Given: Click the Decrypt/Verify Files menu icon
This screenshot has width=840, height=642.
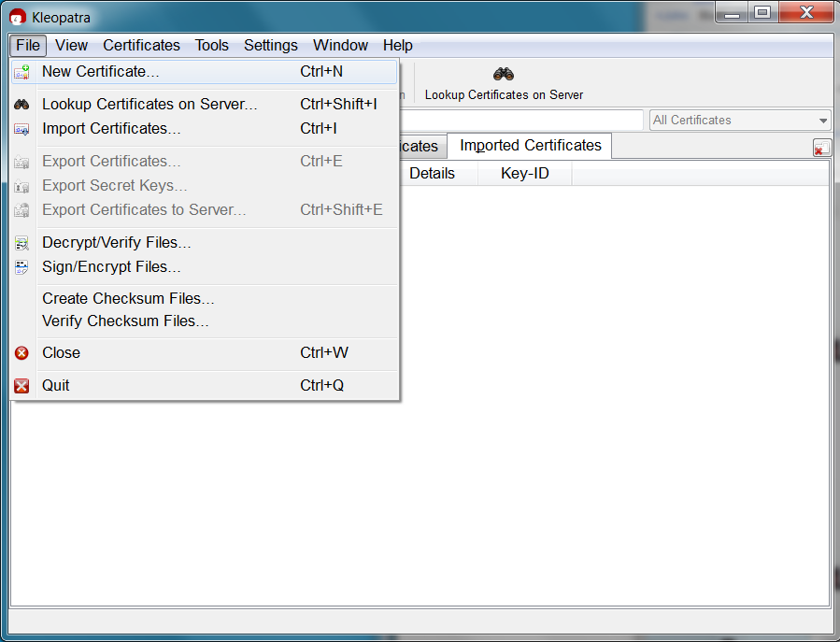Looking at the screenshot, I should tap(21, 243).
